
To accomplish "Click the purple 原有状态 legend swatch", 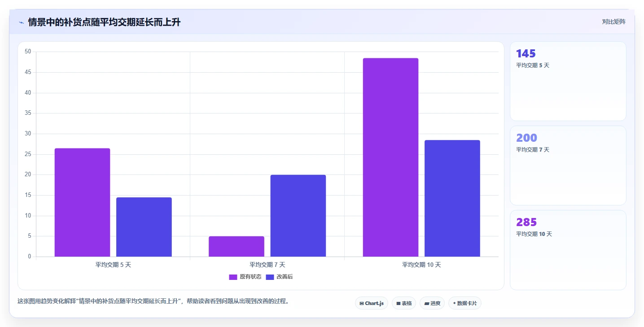I will point(233,277).
